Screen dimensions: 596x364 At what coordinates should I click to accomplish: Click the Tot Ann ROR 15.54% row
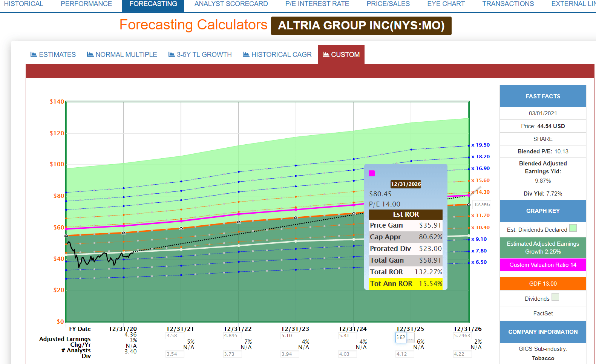tap(406, 284)
